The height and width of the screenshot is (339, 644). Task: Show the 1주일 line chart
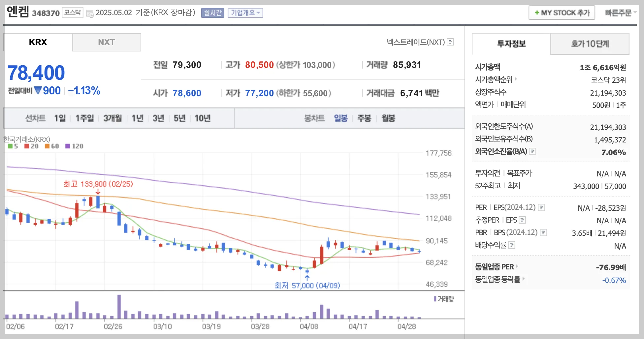click(x=84, y=118)
